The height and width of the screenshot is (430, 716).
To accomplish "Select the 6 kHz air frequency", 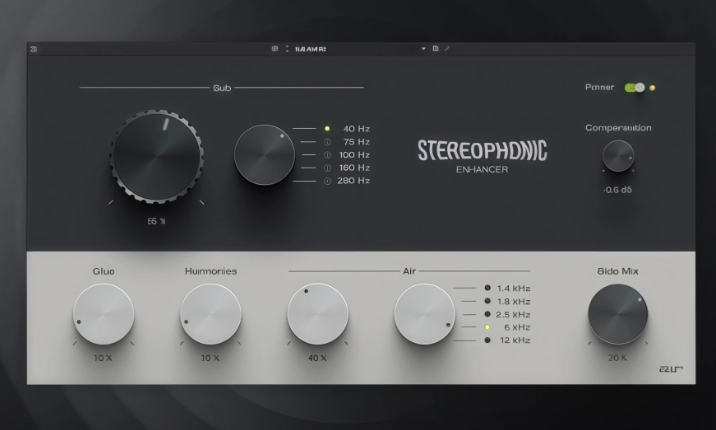I will point(487,327).
